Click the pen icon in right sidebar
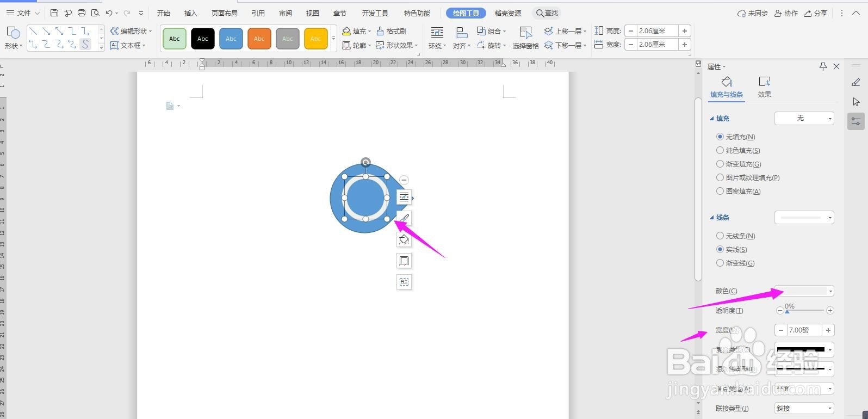The image size is (868, 419). [856, 82]
